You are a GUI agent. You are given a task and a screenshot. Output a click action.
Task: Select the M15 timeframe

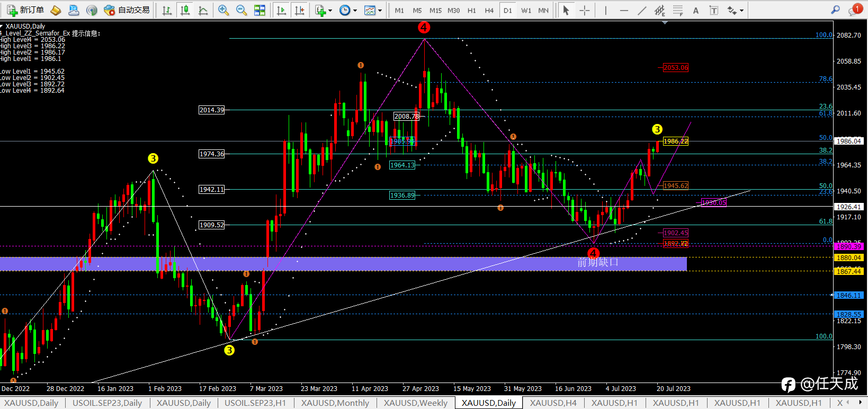tap(435, 10)
